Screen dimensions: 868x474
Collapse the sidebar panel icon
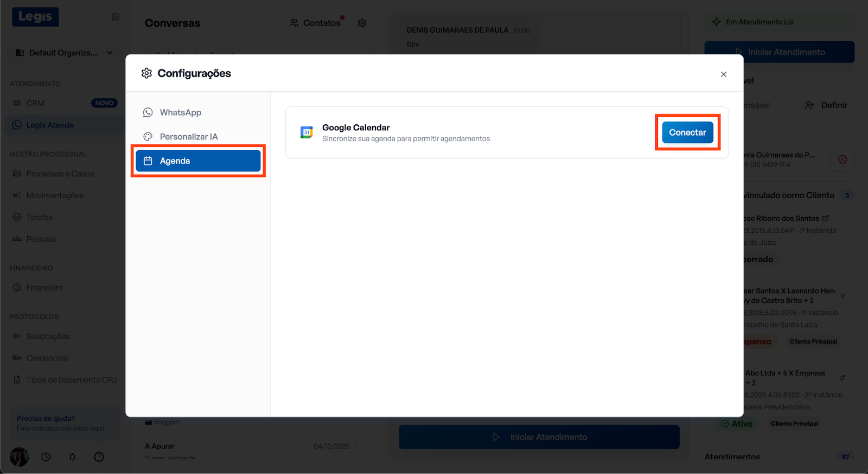point(115,17)
